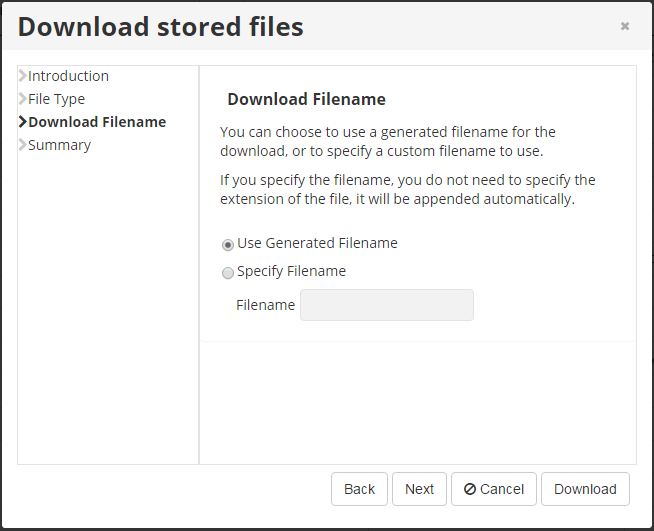654x531 pixels.
Task: Close the Download stored files dialog
Action: (624, 26)
